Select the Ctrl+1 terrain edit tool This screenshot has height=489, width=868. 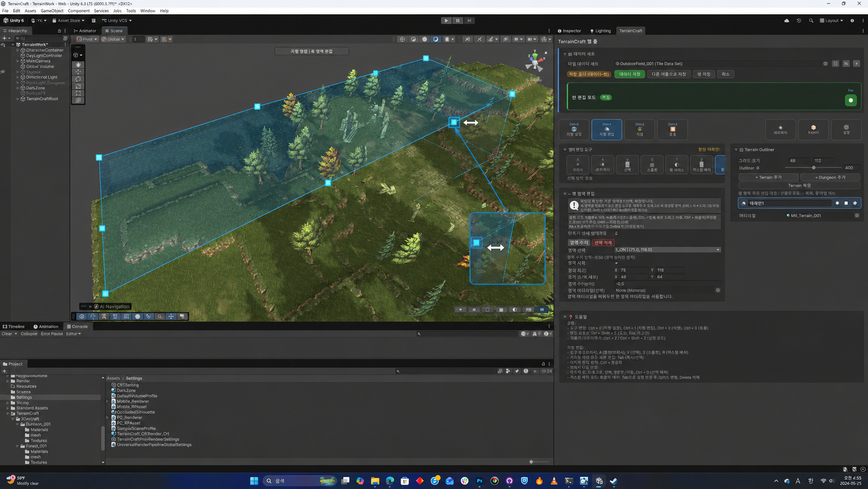[x=606, y=129]
